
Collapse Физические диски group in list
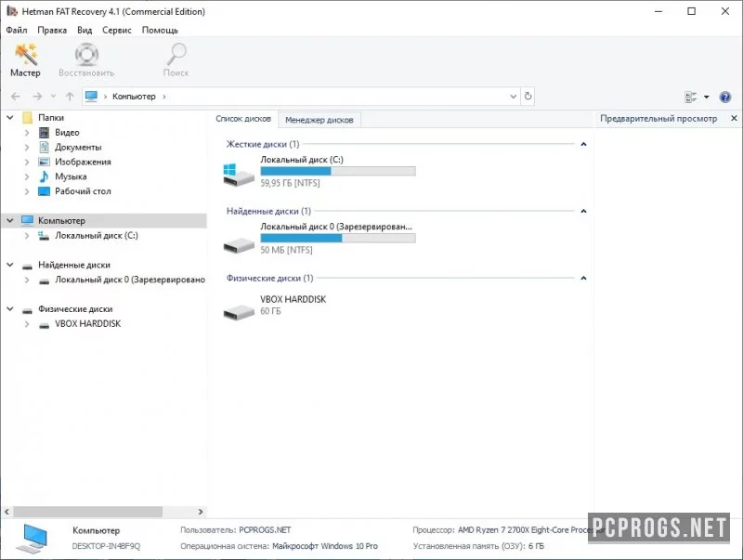point(584,278)
